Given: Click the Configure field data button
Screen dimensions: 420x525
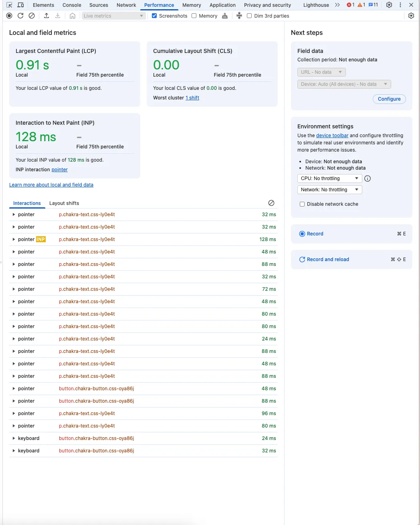Looking at the screenshot, I should 389,99.
